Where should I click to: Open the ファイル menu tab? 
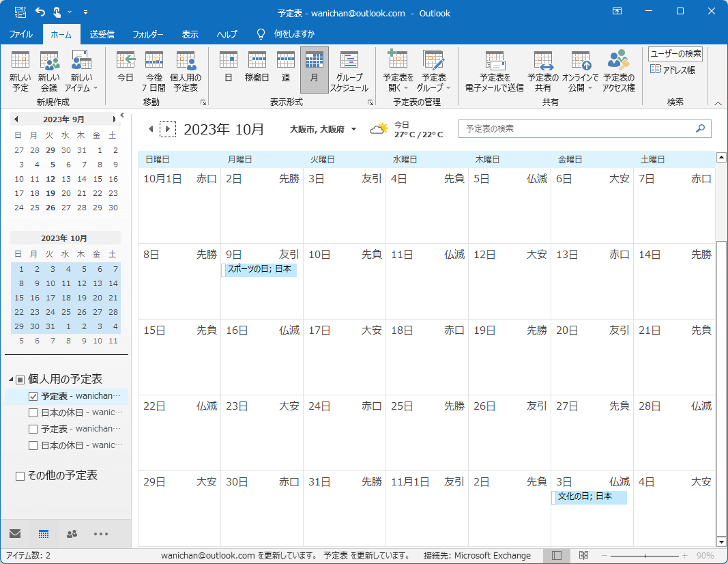(20, 34)
